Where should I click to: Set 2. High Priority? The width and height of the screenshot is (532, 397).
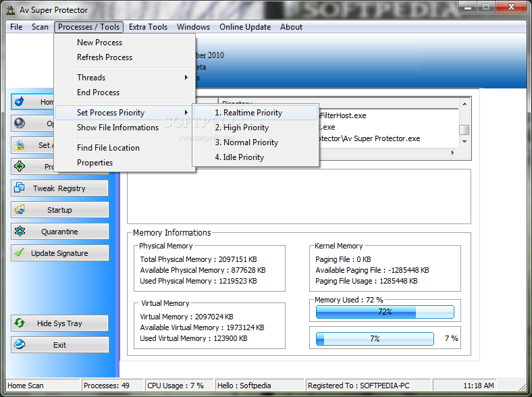[x=255, y=128]
